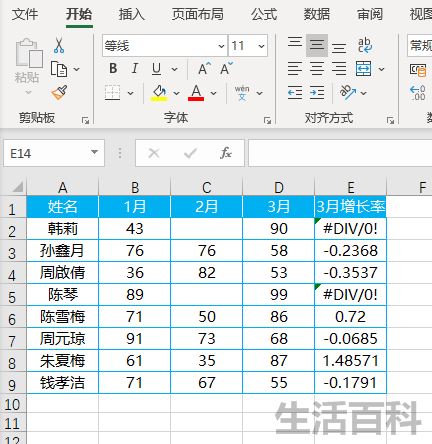Click the wén phonetic guide icon
The width and height of the screenshot is (432, 444).
(242, 93)
